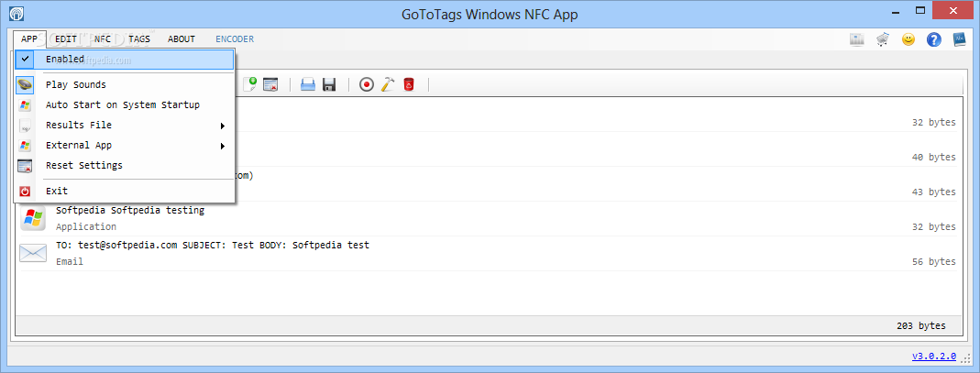Viewport: 980px width, 373px height.
Task: Click the printer icon in the toolbar
Action: tap(308, 84)
